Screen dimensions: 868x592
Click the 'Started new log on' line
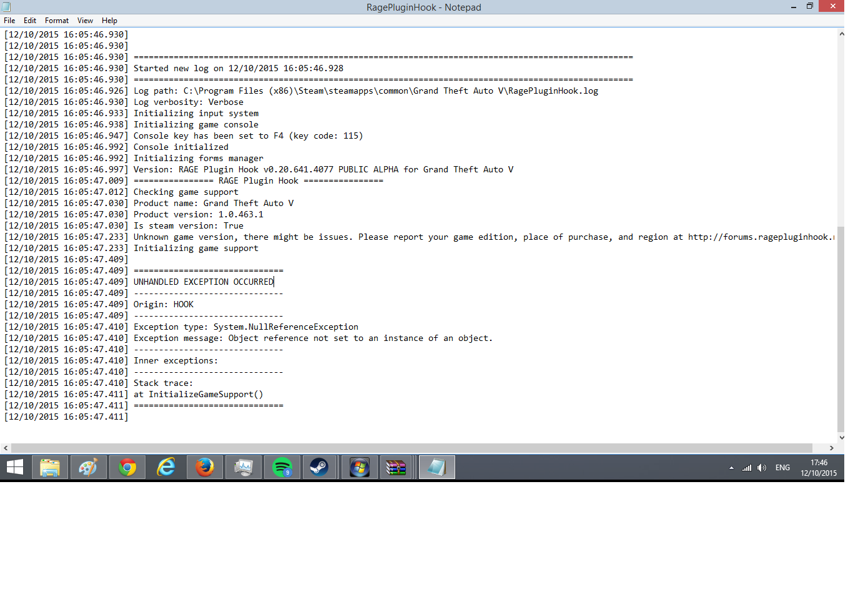(239, 69)
